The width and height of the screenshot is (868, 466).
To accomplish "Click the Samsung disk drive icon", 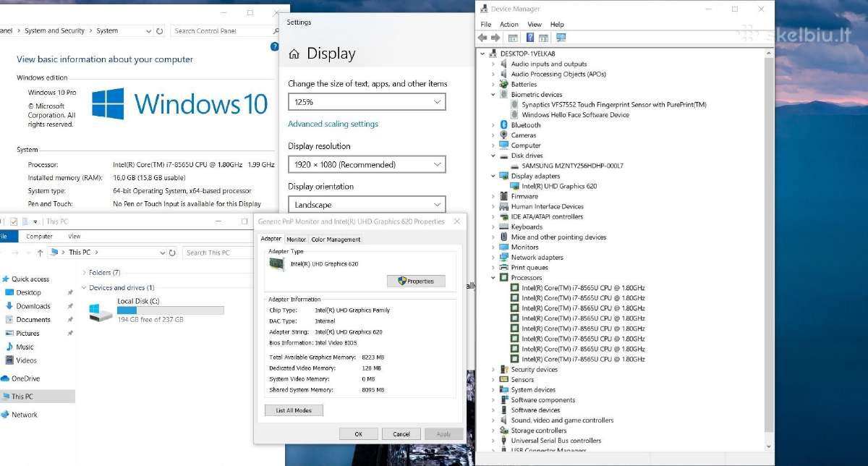I will pos(514,166).
